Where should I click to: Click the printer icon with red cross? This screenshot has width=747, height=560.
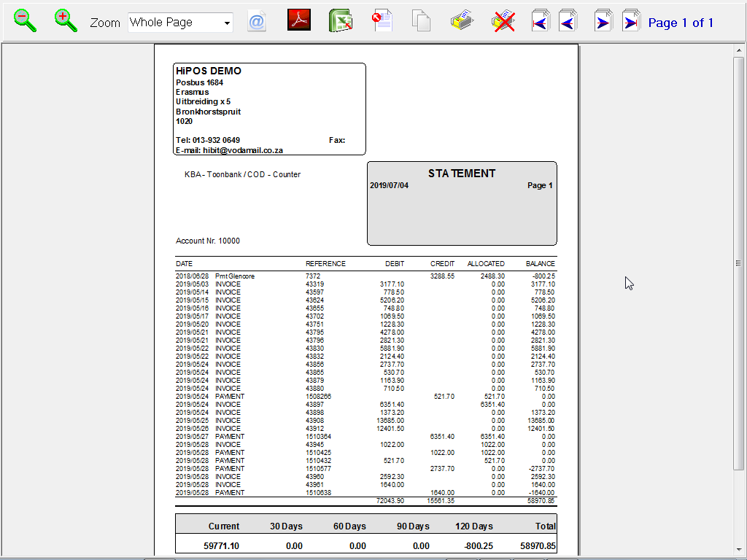click(503, 21)
